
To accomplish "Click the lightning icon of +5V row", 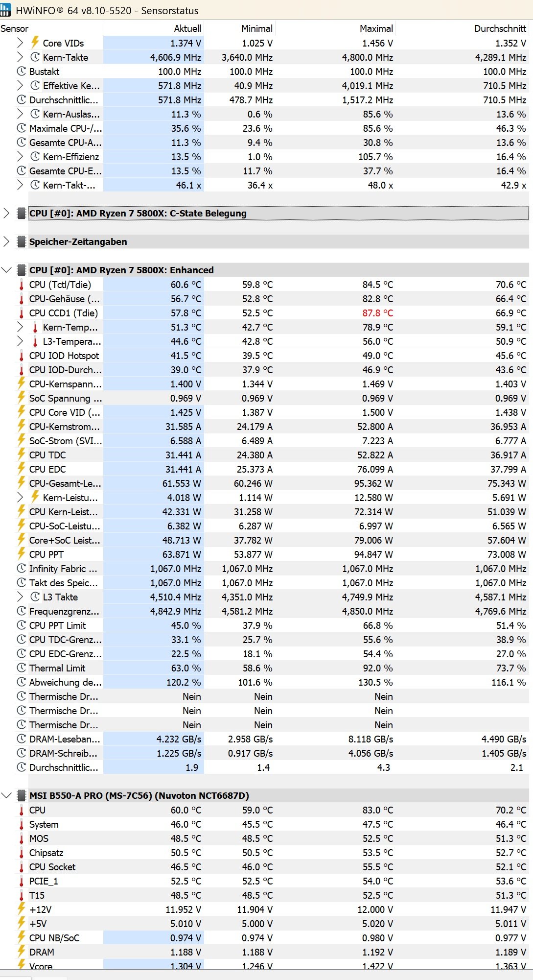I will point(21,924).
